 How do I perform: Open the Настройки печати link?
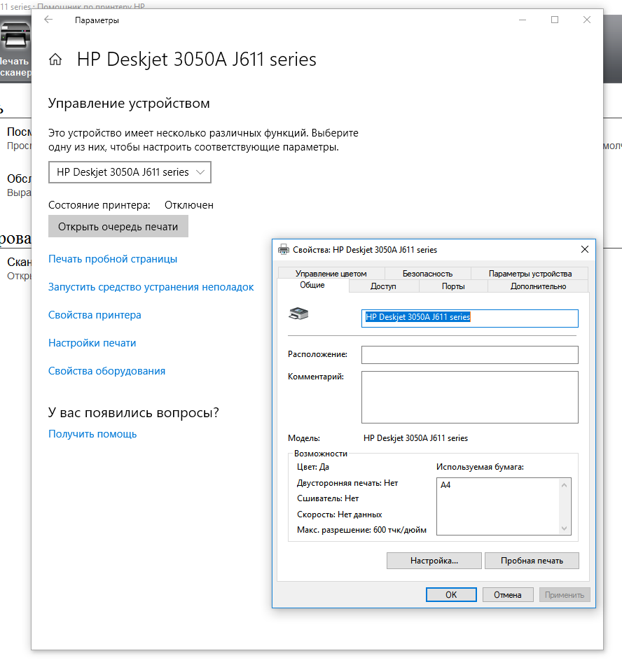coord(92,343)
